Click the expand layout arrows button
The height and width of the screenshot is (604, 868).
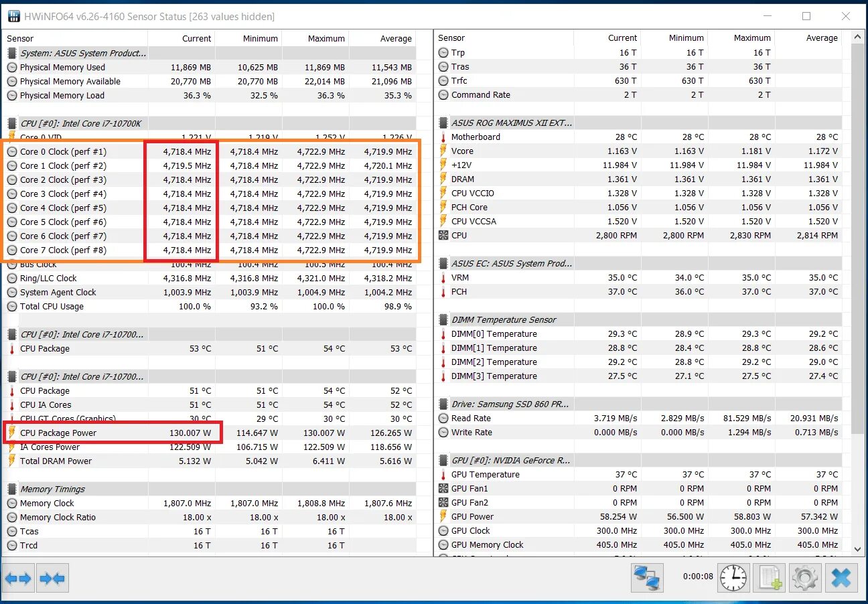coord(18,578)
